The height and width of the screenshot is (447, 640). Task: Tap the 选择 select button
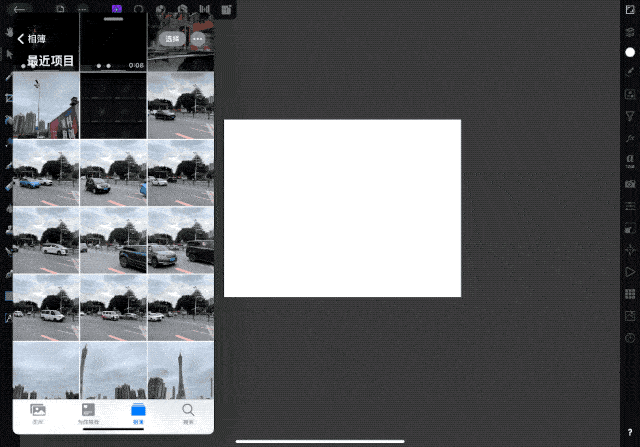click(172, 38)
